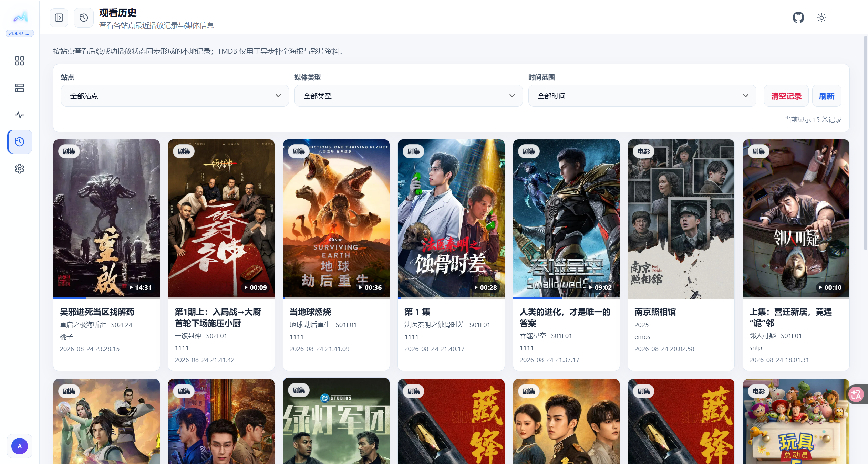Click the 14:31 playback time badge
868x464 pixels.
point(141,287)
